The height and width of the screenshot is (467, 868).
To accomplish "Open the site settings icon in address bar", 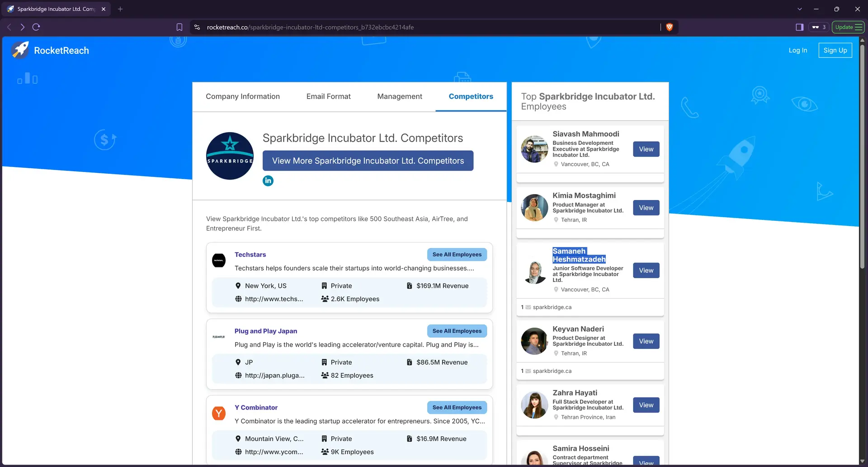I will pos(197,27).
